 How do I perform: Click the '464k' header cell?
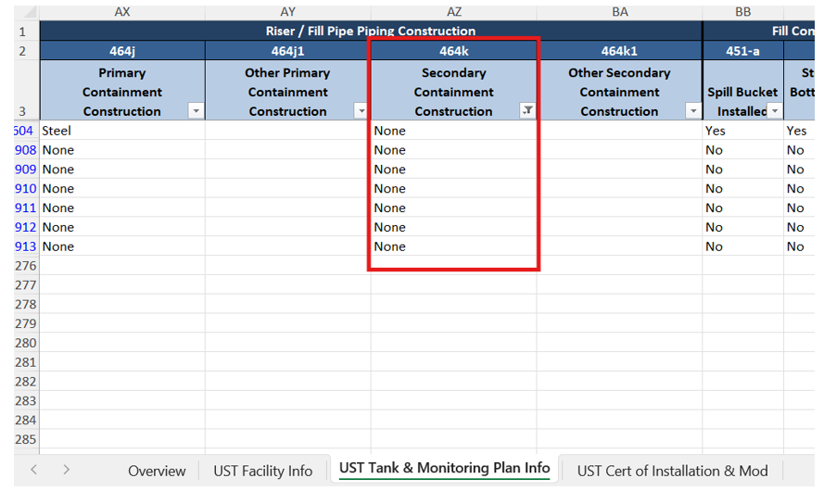[x=454, y=51]
